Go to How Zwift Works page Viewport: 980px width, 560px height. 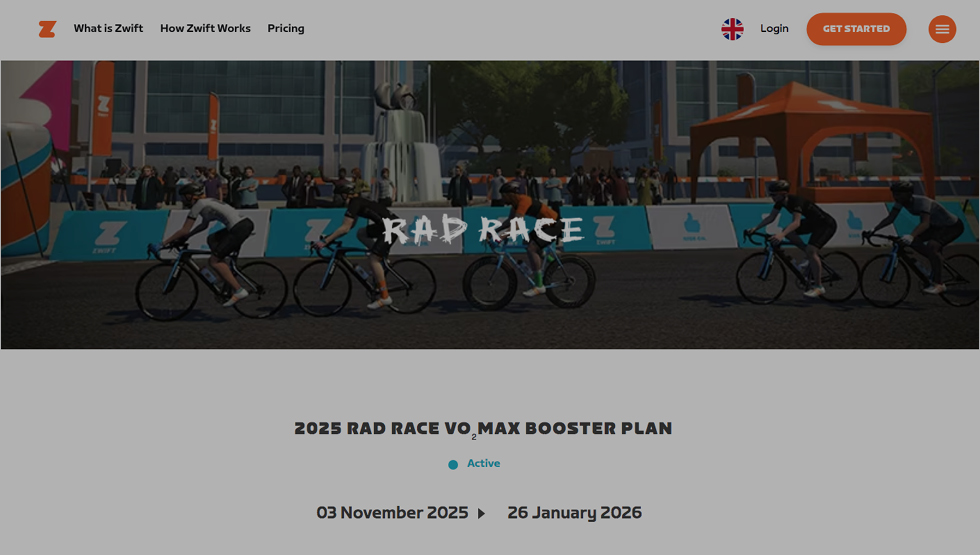(205, 29)
